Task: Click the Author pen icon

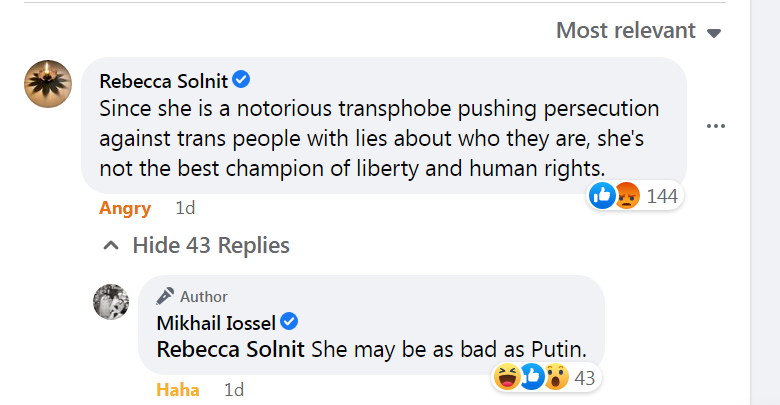Action: 166,296
